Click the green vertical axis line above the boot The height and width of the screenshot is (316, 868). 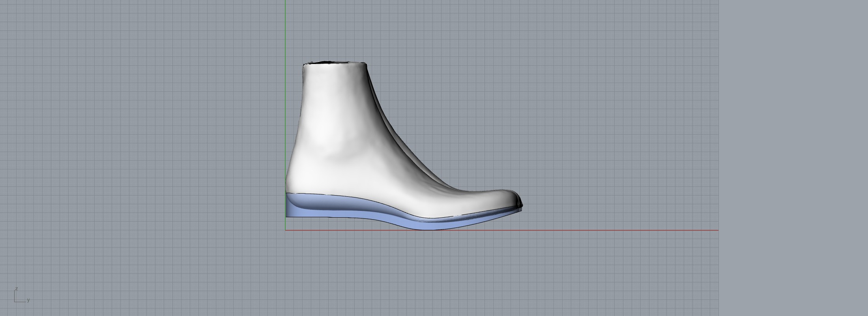point(286,32)
